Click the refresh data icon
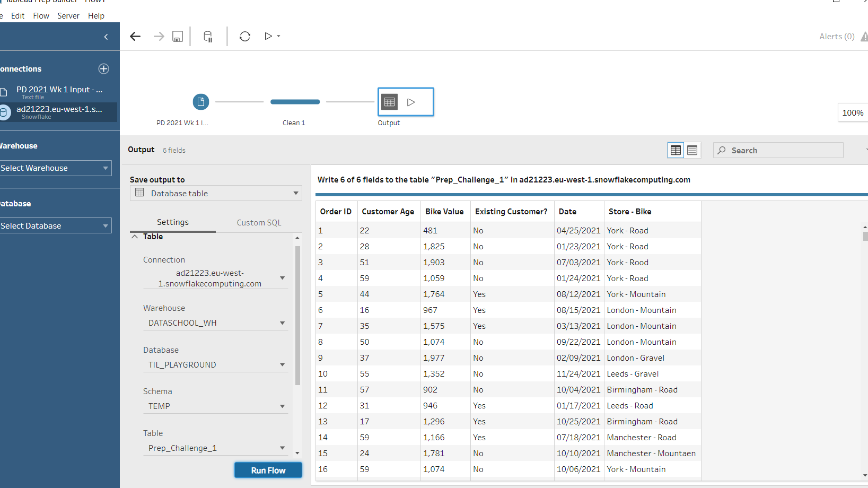Screen dimensions: 868x488 click(x=244, y=36)
